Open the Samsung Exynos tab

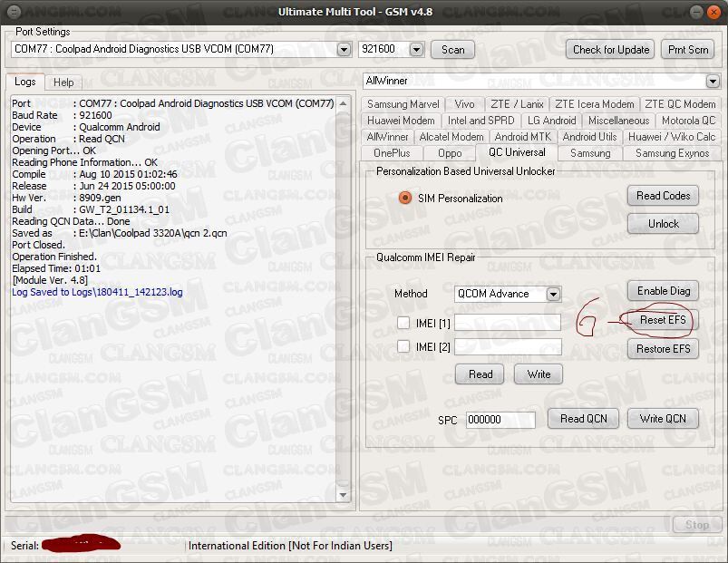click(673, 153)
